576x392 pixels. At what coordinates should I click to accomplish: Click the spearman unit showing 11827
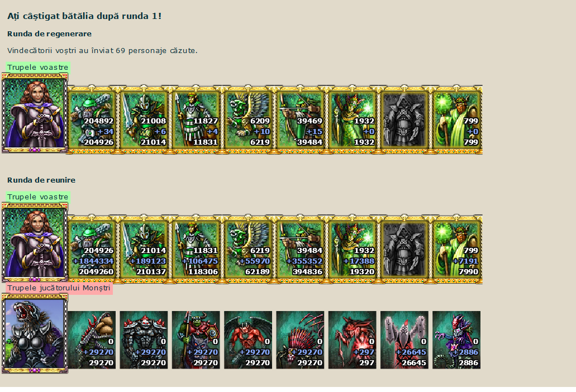point(196,120)
